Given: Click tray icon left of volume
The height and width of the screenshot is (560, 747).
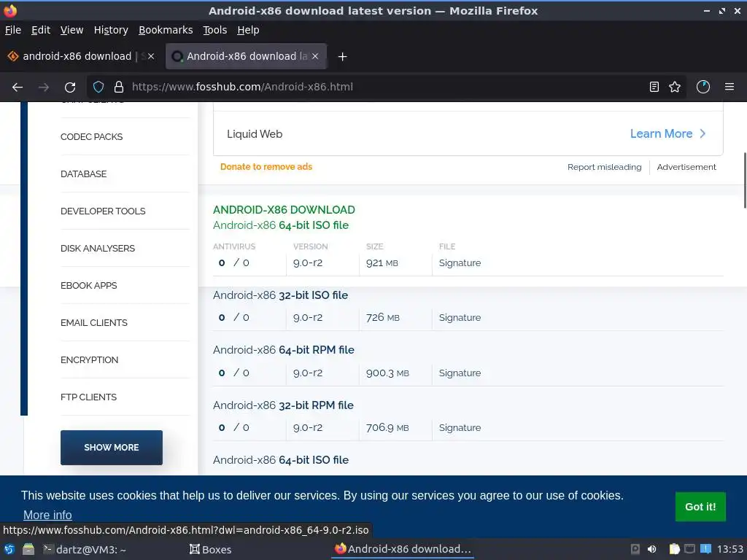Looking at the screenshot, I should point(635,549).
